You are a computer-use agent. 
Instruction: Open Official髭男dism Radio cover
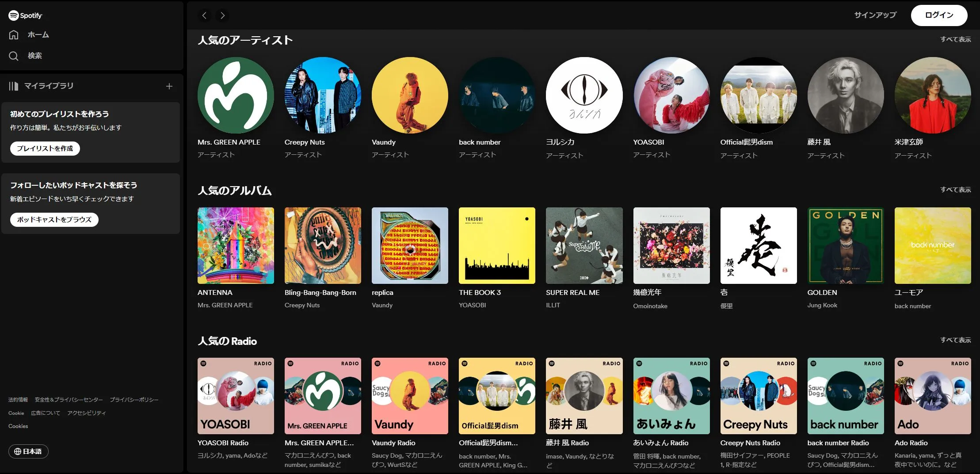(x=497, y=396)
